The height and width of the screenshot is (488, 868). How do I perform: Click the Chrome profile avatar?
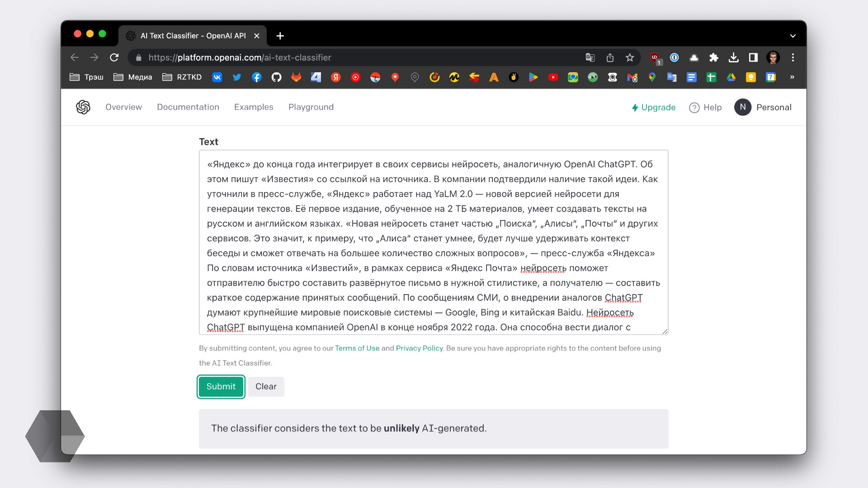774,58
